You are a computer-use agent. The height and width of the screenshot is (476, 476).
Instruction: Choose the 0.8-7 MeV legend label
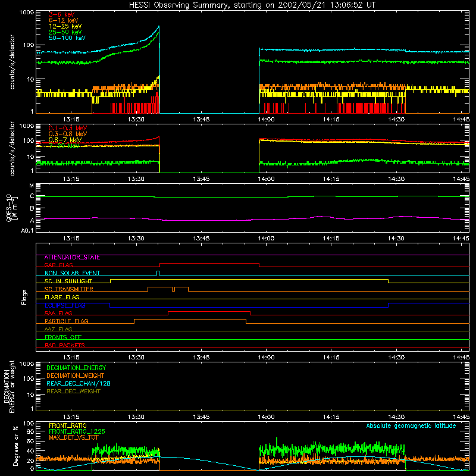tap(65, 140)
